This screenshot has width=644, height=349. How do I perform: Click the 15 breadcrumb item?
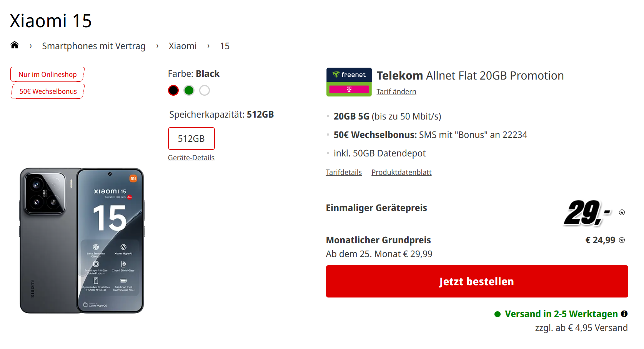tap(225, 46)
